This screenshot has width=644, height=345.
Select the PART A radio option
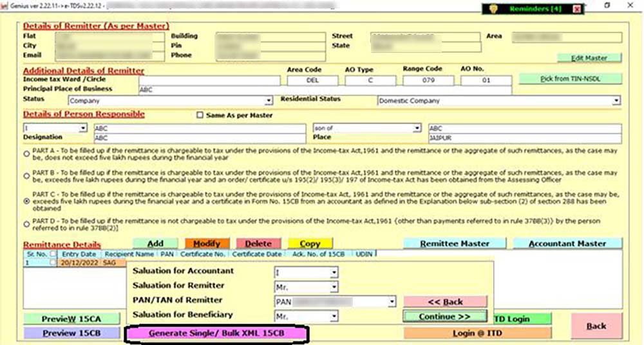pyautogui.click(x=26, y=153)
